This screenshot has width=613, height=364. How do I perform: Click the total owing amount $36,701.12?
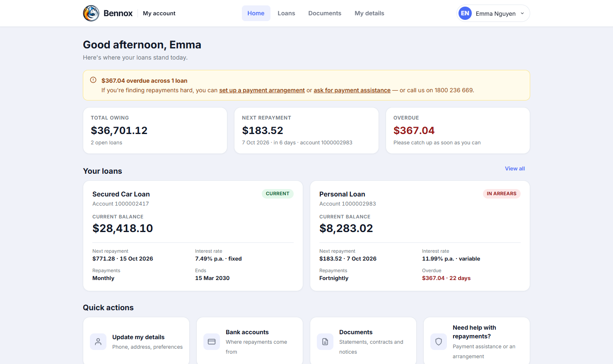click(x=119, y=130)
